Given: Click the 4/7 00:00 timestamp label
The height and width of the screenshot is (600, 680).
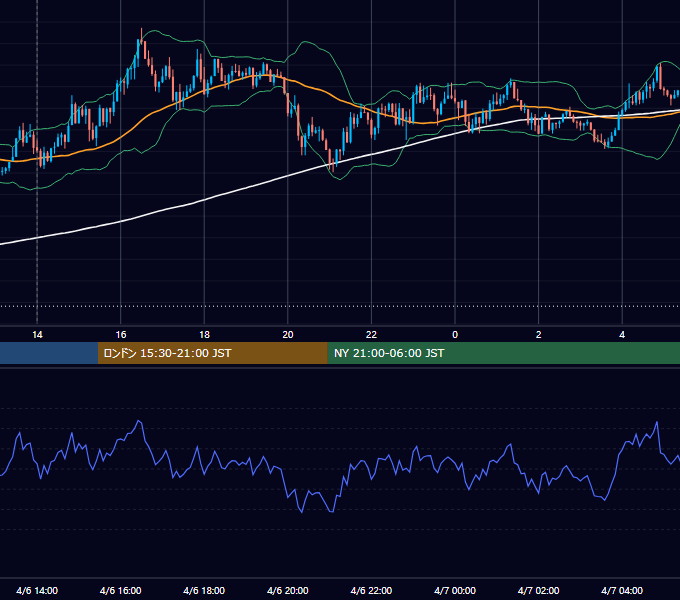Looking at the screenshot, I should pyautogui.click(x=455, y=590).
